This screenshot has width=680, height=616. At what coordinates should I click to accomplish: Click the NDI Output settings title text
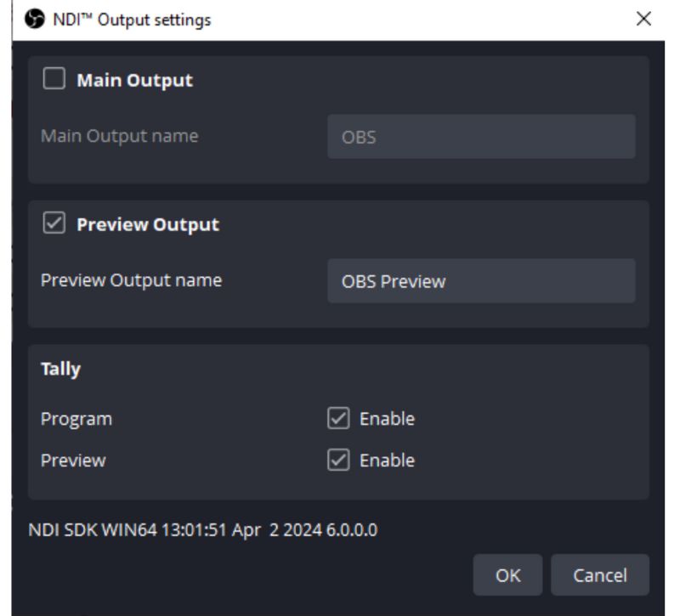click(132, 20)
